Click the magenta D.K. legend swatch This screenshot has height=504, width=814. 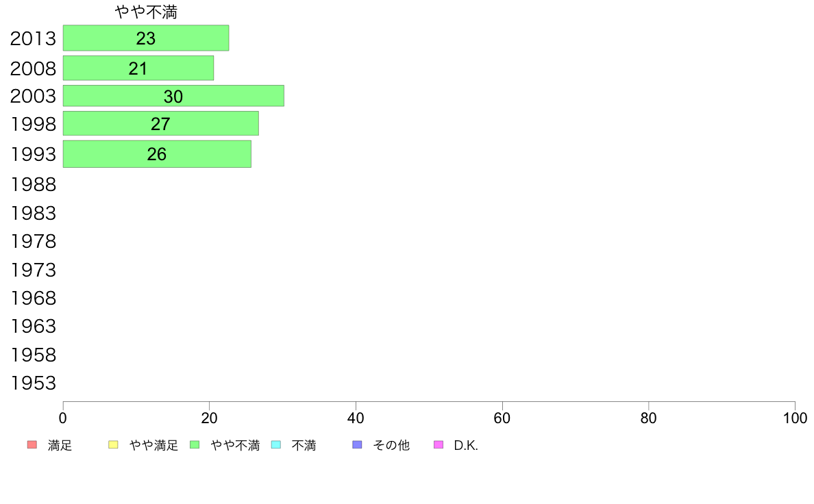coord(439,445)
